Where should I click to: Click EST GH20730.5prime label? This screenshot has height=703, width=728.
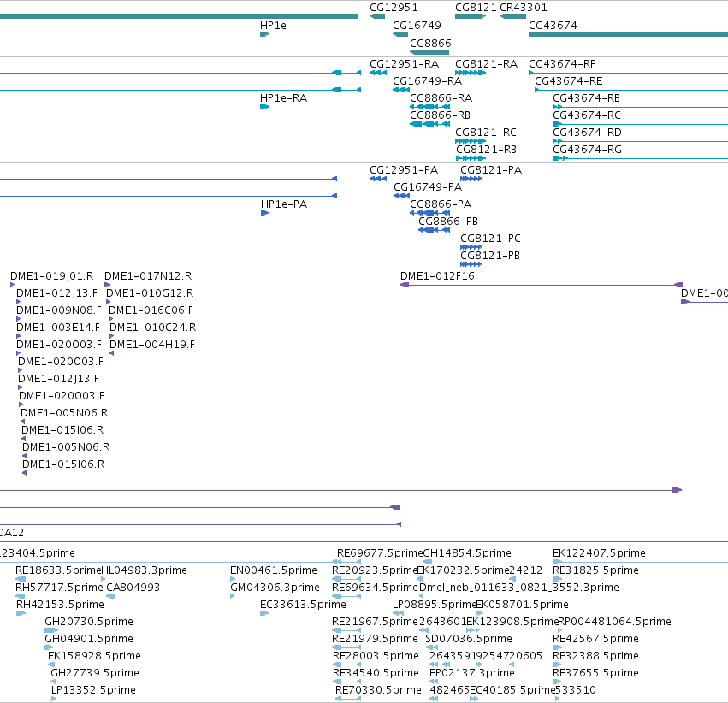tap(89, 622)
